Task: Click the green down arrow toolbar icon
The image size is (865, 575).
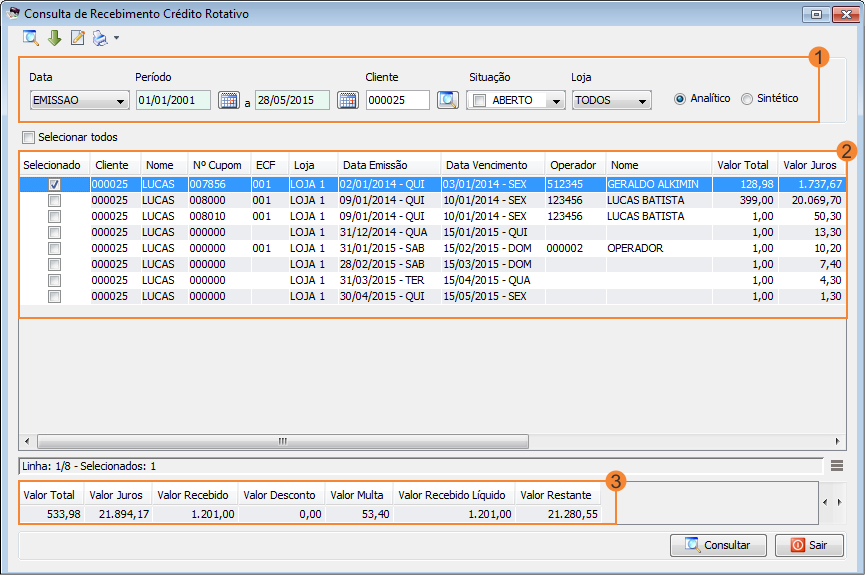Action: (54, 38)
